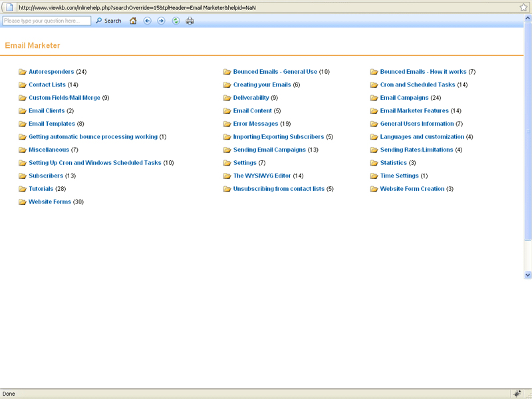The width and height of the screenshot is (532, 399).
Task: Open Sending Email Campaigns link
Action: pyautogui.click(x=269, y=150)
